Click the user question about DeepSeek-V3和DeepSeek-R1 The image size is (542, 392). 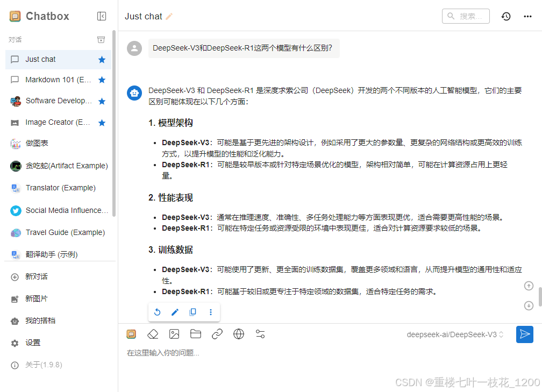pyautogui.click(x=244, y=48)
